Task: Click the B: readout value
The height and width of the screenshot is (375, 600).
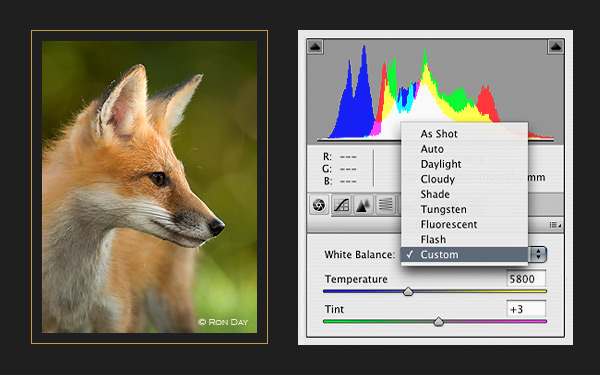Action: pos(348,181)
